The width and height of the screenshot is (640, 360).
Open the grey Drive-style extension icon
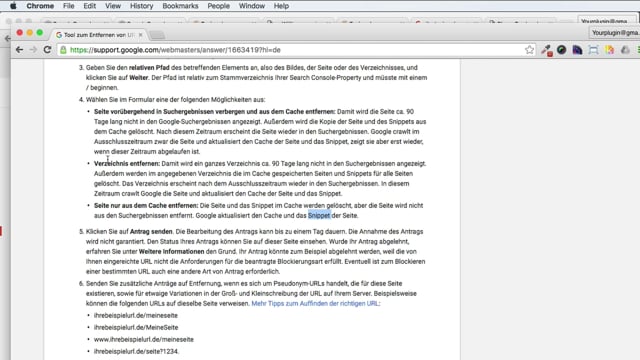coord(625,50)
